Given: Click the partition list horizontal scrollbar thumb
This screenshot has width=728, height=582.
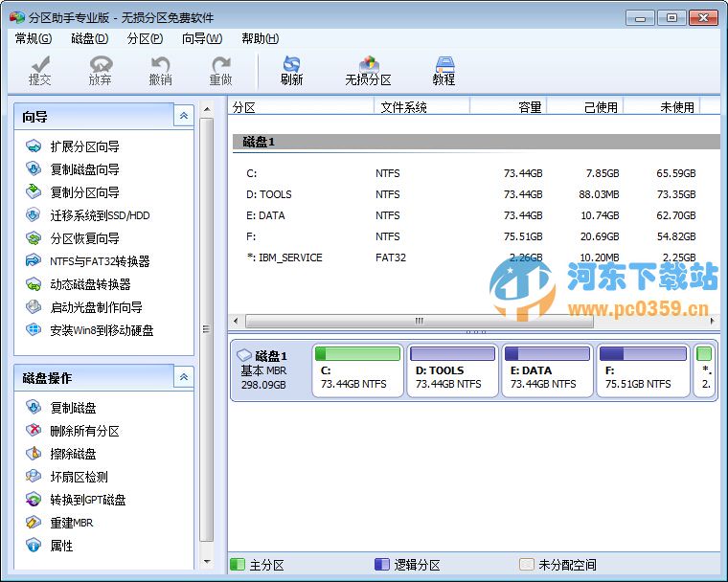Looking at the screenshot, I should (x=420, y=321).
